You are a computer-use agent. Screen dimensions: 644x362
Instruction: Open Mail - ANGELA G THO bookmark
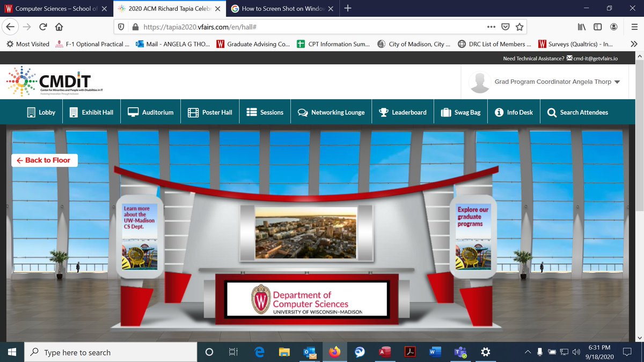(x=173, y=44)
